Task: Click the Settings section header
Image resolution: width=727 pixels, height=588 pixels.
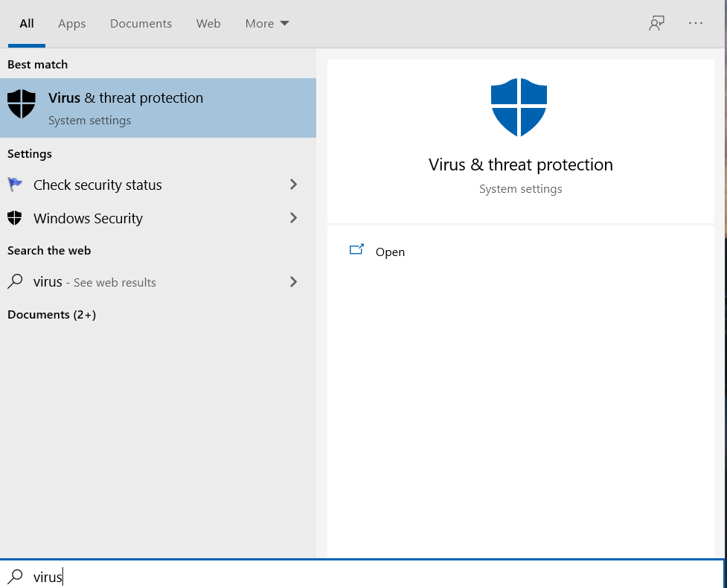Action: [x=30, y=153]
